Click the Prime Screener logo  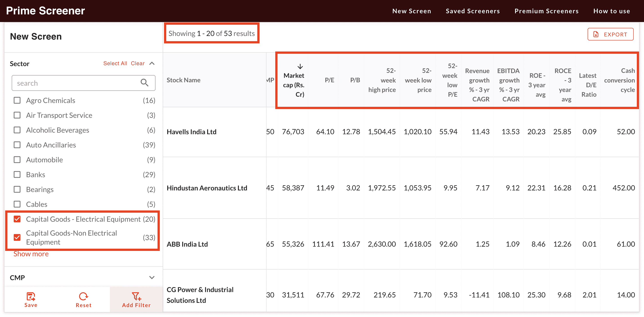pyautogui.click(x=45, y=11)
